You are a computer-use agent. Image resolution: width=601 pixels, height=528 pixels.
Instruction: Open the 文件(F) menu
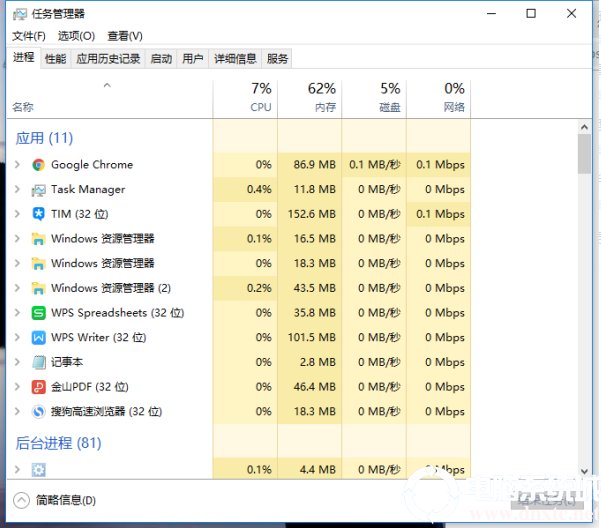[29, 36]
